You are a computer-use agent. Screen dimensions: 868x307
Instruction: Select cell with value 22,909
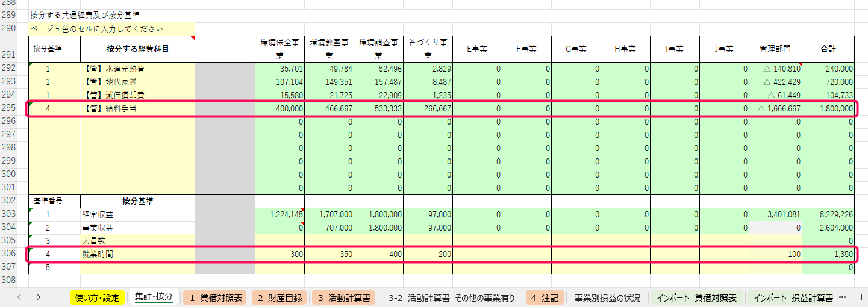pos(378,95)
